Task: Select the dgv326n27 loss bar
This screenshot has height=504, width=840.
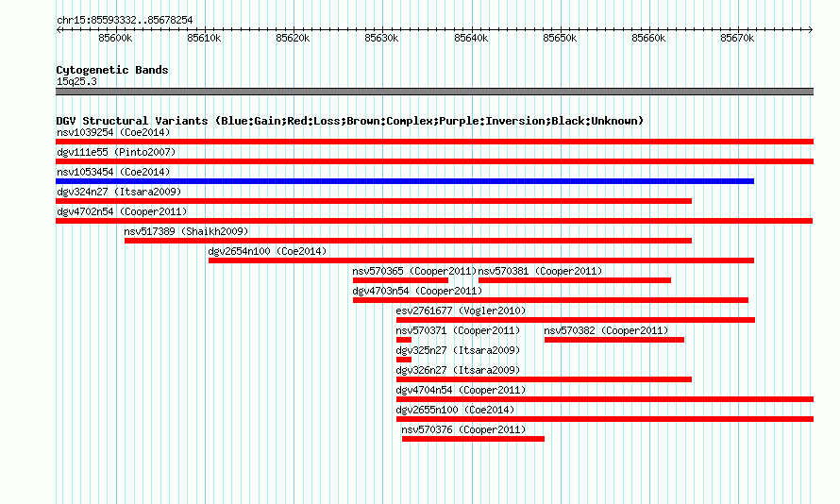Action: [x=545, y=379]
